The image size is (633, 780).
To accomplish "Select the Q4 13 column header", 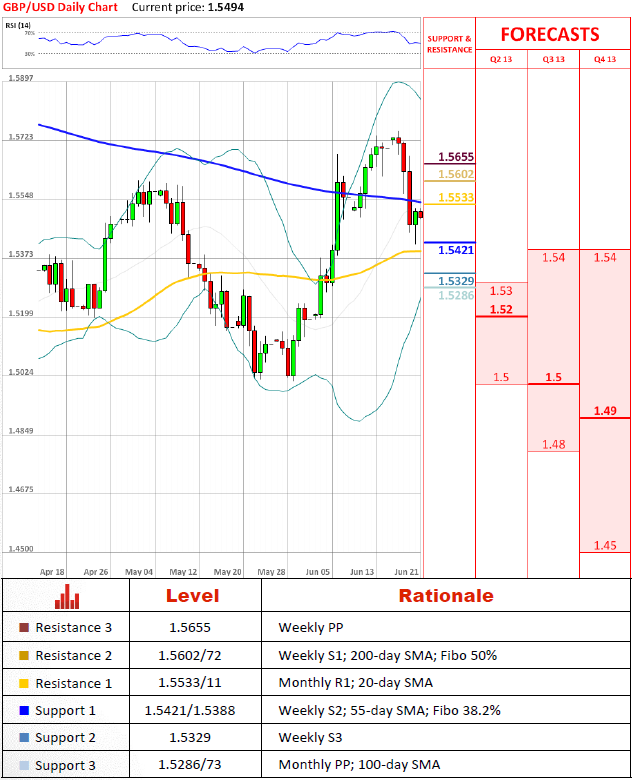I will (605, 59).
